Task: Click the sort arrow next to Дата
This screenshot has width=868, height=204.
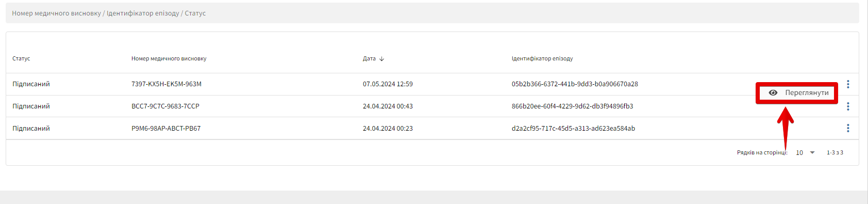Action: [x=381, y=59]
